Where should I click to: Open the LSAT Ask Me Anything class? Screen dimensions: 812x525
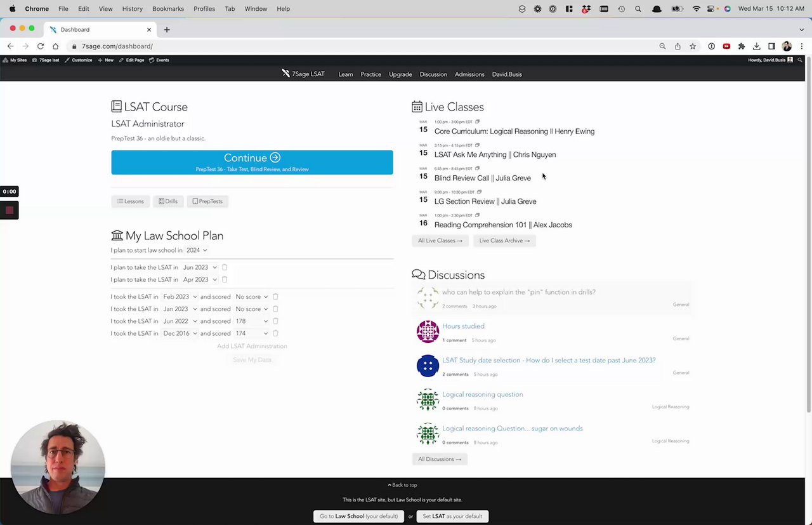(x=495, y=154)
